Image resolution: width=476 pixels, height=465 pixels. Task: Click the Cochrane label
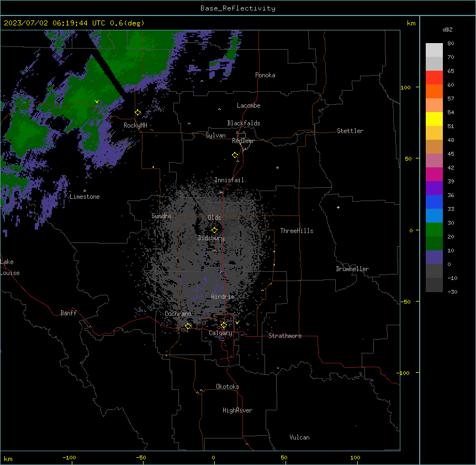(178, 314)
